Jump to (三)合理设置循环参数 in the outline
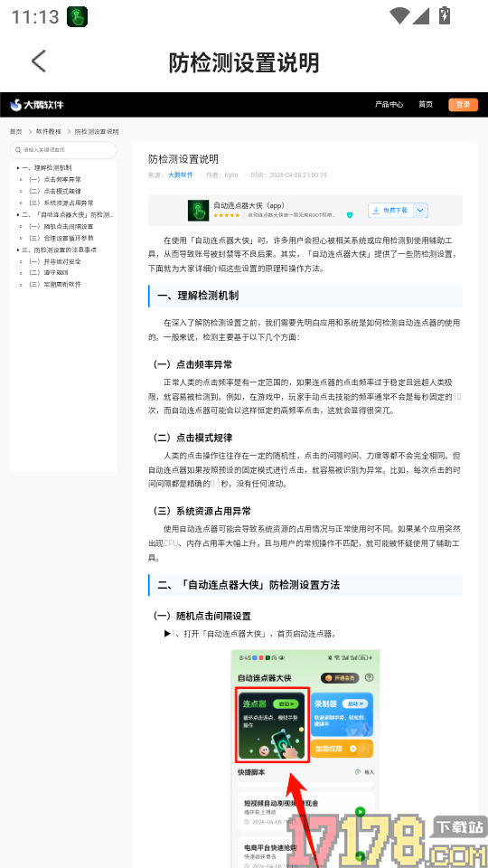 click(x=61, y=238)
